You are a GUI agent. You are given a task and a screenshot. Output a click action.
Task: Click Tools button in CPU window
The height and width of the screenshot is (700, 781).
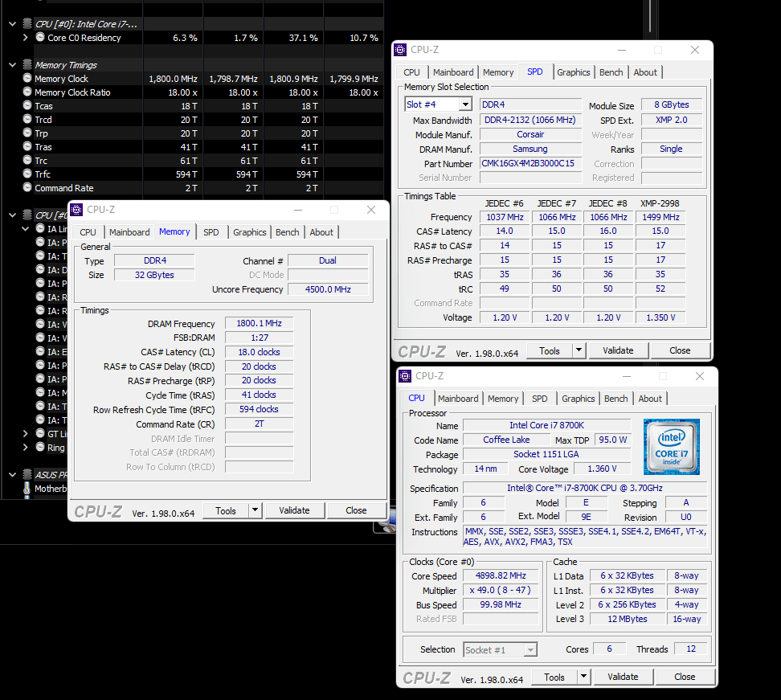tap(554, 677)
